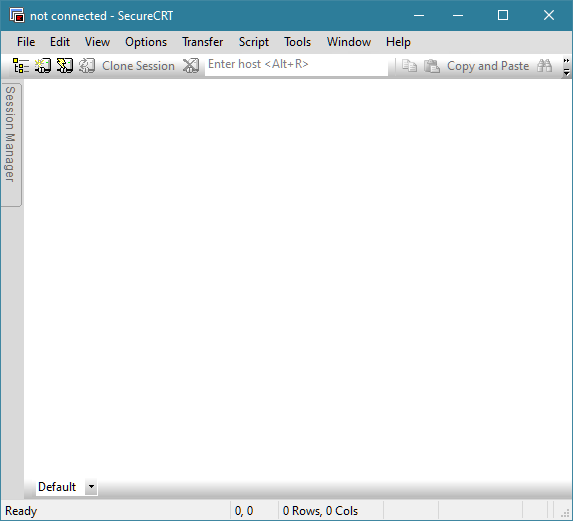Expand the toolbar overflow options arrow
Image resolution: width=573 pixels, height=521 pixels.
pos(566,67)
